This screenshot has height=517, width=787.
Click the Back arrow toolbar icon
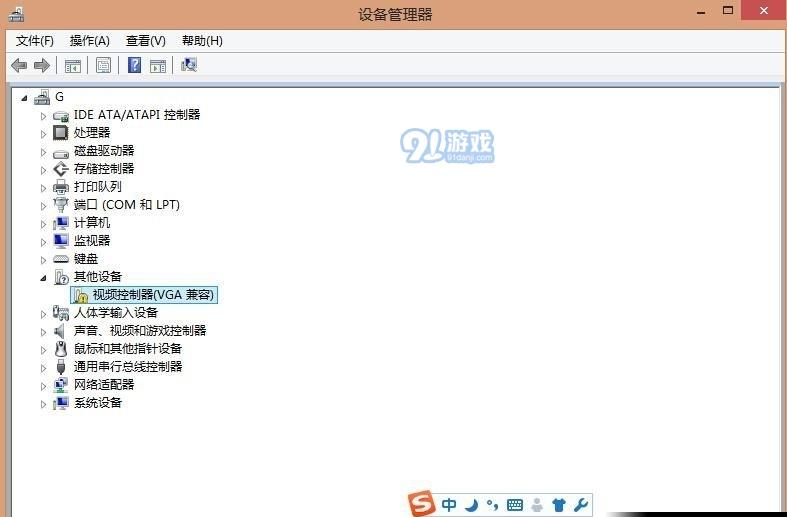[19, 65]
